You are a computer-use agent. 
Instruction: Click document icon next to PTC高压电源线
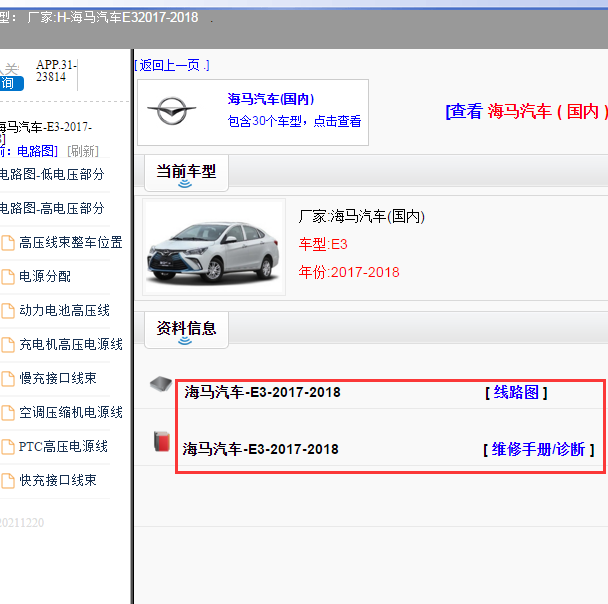click(x=8, y=447)
